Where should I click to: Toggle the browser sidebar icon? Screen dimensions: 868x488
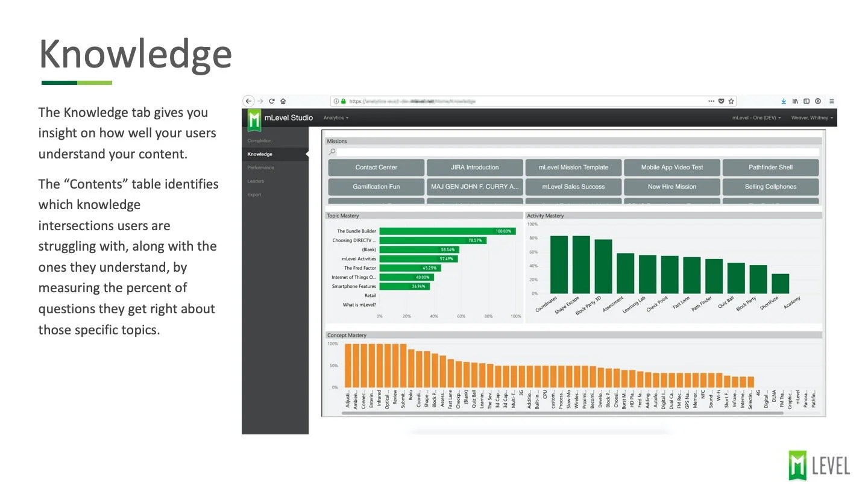pos(807,101)
